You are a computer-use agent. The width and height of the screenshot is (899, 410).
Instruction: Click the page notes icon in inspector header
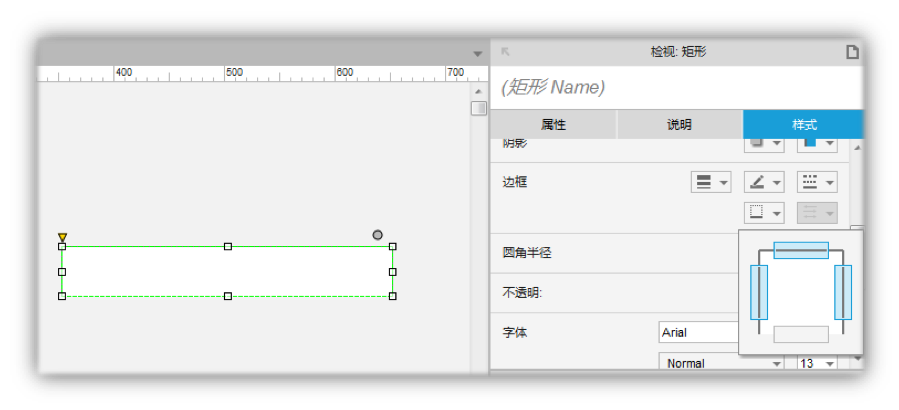tap(853, 52)
